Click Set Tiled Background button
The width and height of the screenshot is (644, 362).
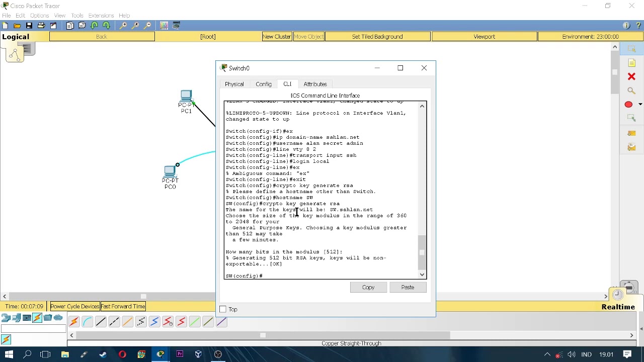click(377, 37)
